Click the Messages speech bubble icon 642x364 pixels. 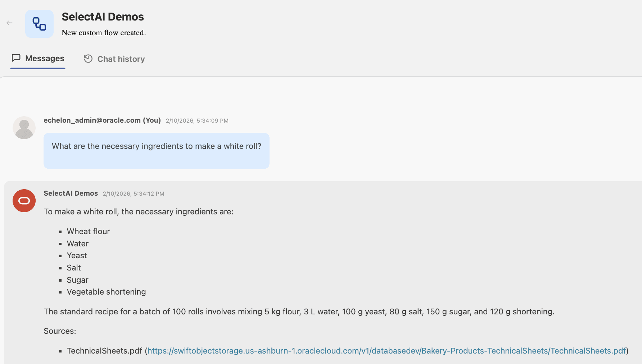[x=16, y=58]
